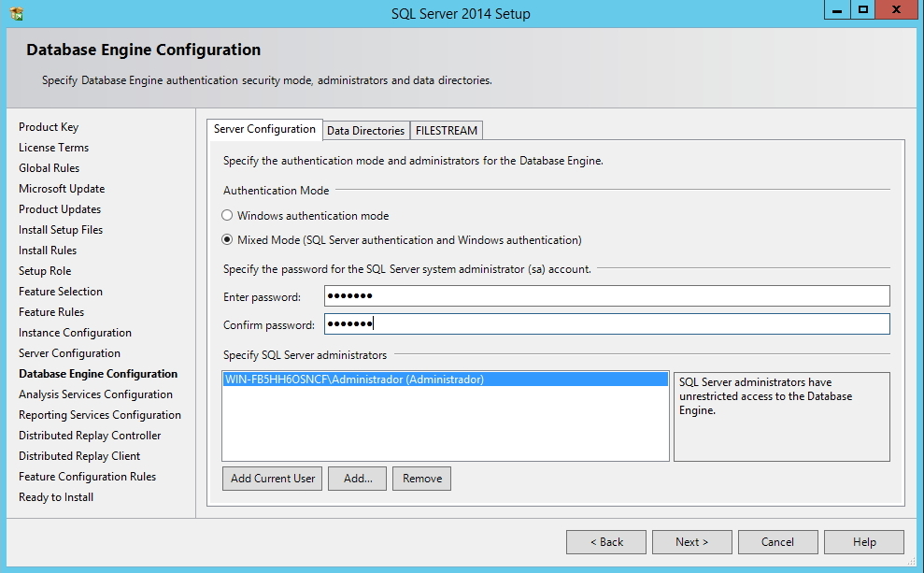Click Distributed Replay Controller step
The image size is (924, 573).
coord(90,436)
